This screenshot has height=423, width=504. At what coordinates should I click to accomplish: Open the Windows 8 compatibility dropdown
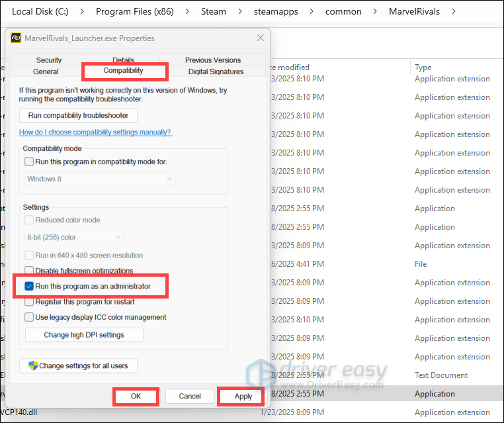tap(100, 179)
